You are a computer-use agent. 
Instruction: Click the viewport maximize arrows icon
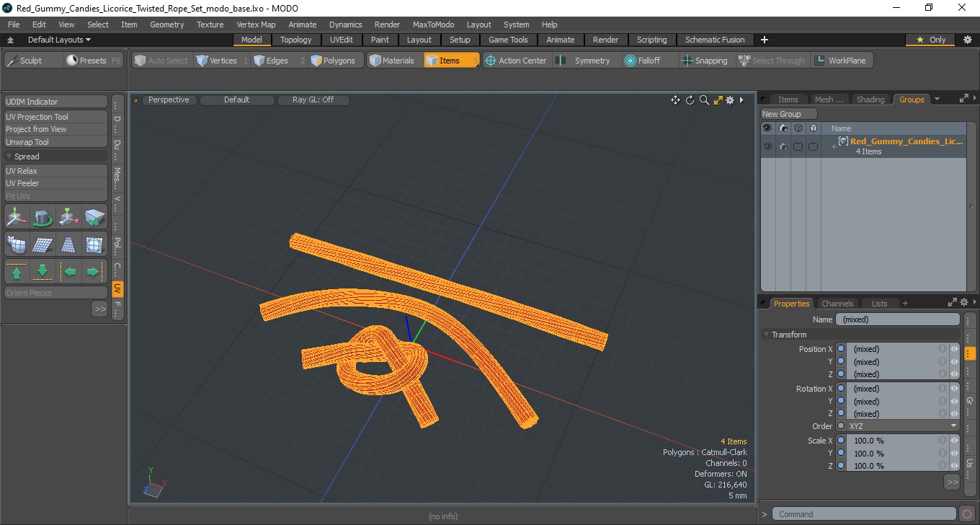tap(718, 100)
